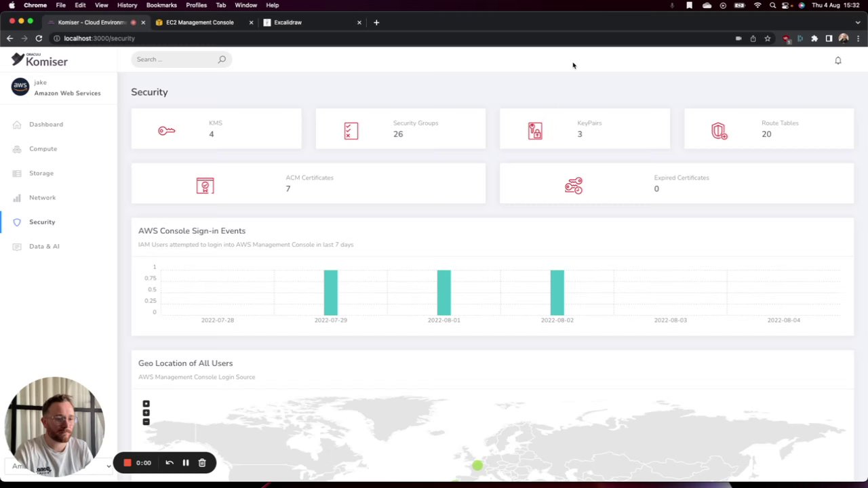Zoom in on the geo map
The width and height of the screenshot is (868, 488).
(x=146, y=413)
